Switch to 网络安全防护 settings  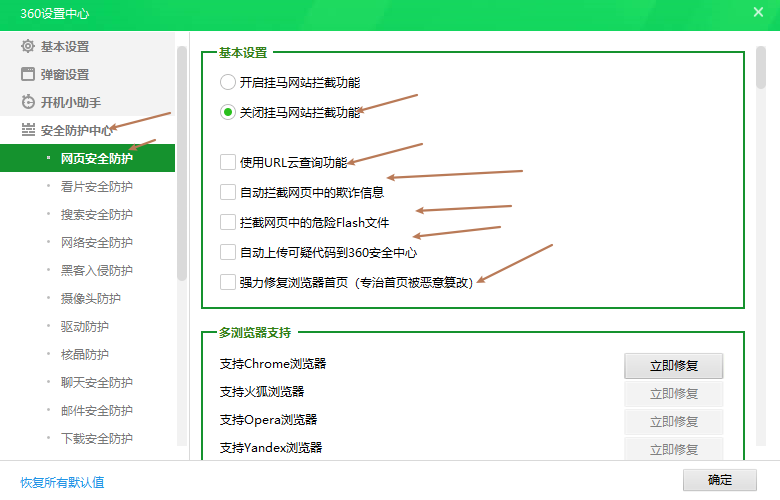[97, 242]
